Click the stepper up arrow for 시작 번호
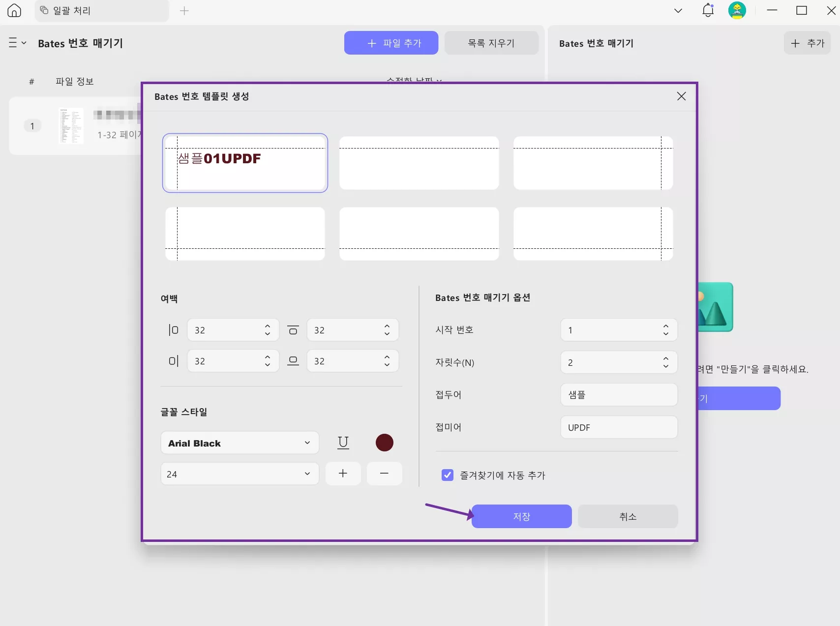 665,327
